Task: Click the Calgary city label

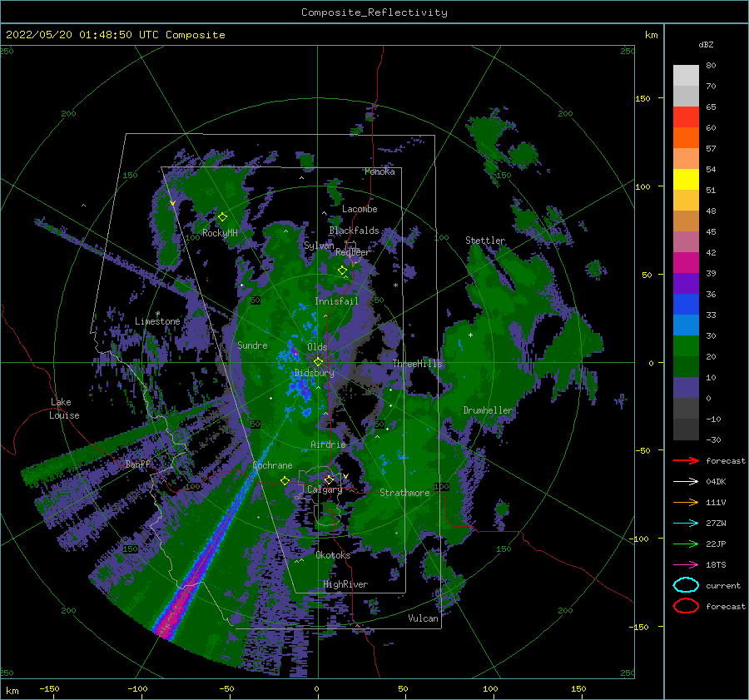Action: [325, 489]
